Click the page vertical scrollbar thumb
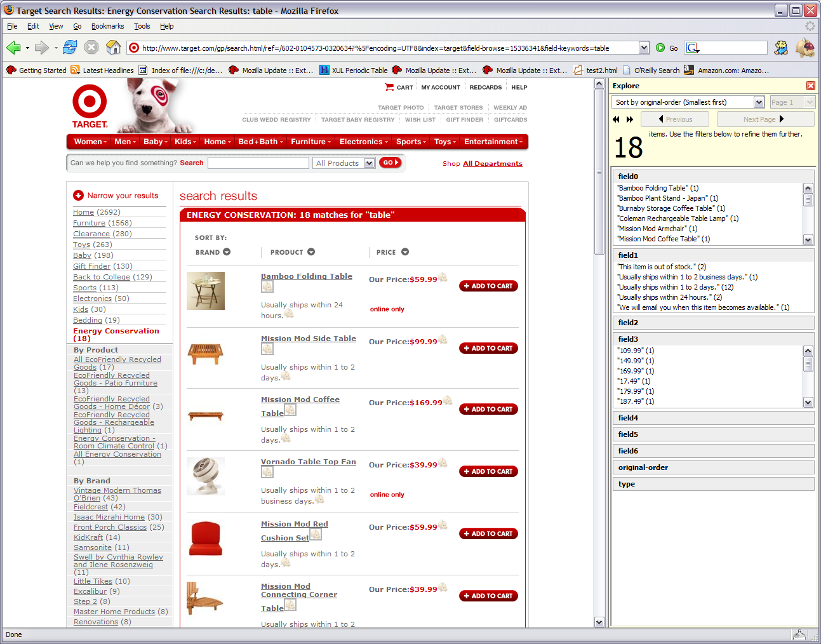Screen dimensions: 821x644 599,171
